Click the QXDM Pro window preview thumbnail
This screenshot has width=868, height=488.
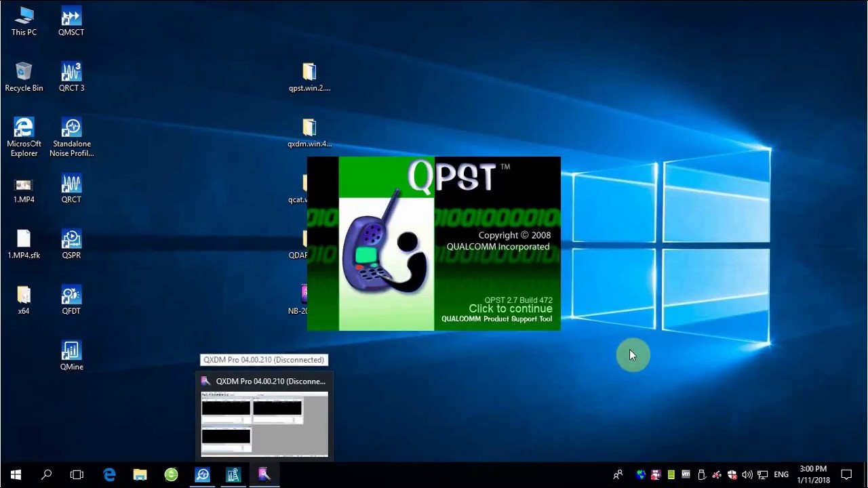pos(264,424)
